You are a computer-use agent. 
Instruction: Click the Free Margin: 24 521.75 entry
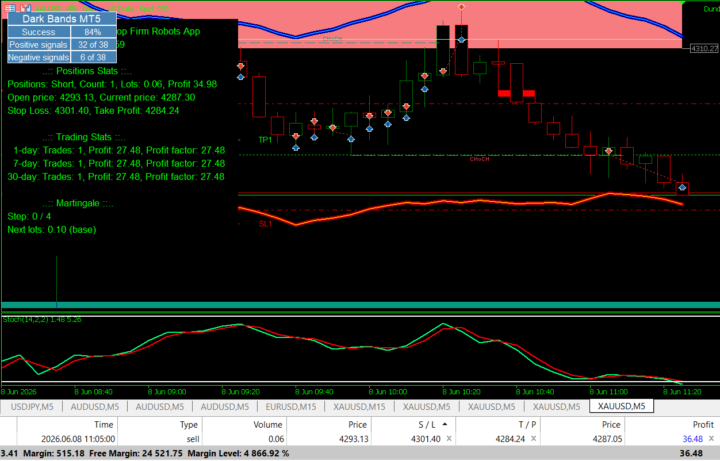135,454
